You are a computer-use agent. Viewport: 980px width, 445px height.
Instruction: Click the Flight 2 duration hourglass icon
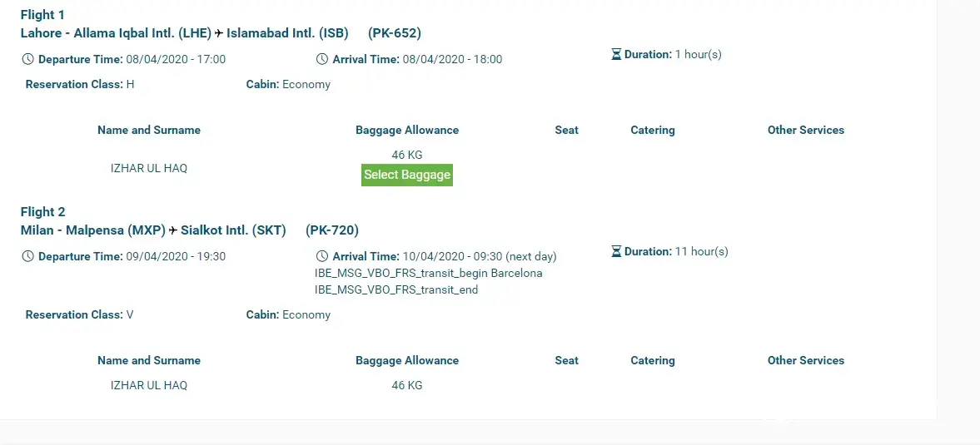[x=616, y=252]
